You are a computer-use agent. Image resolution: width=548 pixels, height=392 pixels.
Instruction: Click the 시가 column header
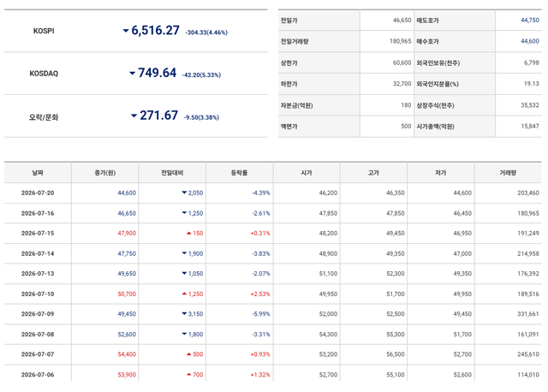point(307,173)
